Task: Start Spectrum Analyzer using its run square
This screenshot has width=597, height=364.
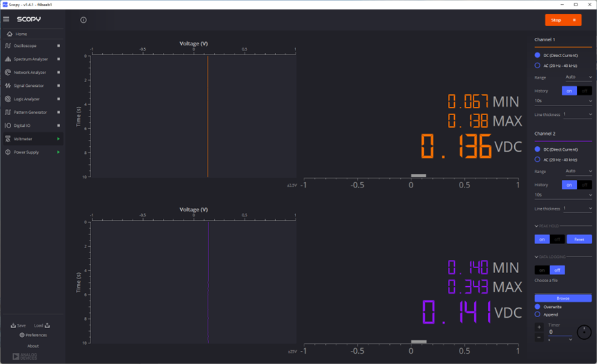Action: click(59, 59)
